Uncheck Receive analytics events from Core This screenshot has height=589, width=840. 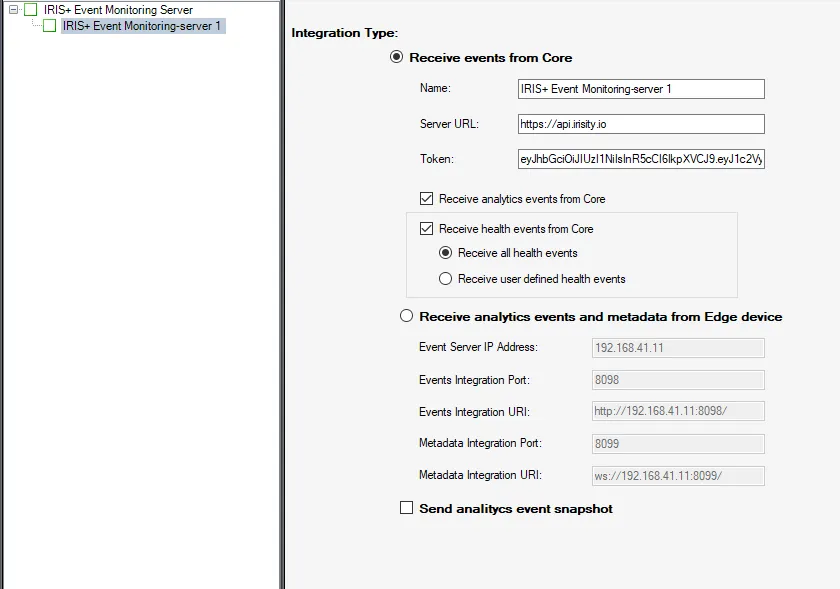pyautogui.click(x=426, y=199)
